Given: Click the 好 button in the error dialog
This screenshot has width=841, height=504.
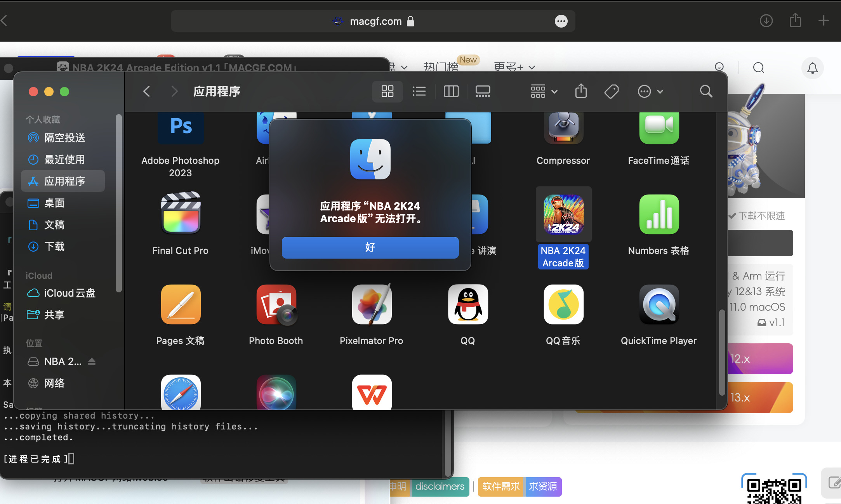Looking at the screenshot, I should coord(370,247).
